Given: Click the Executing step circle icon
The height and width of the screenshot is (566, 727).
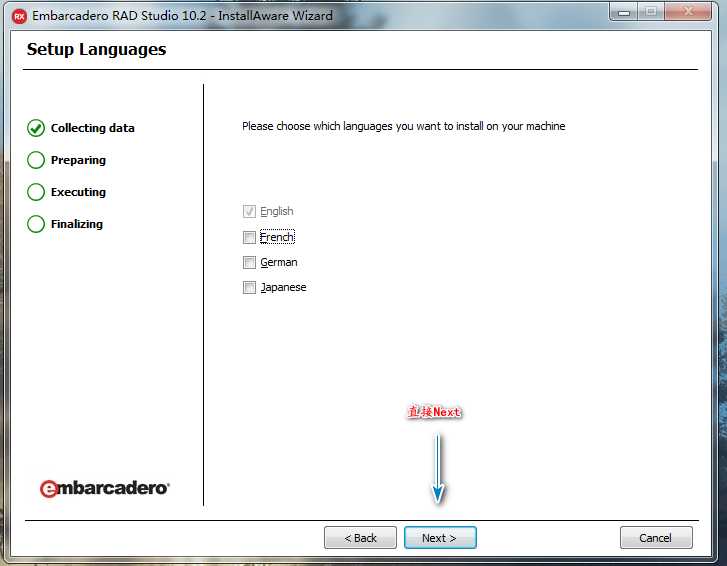Looking at the screenshot, I should (x=36, y=192).
